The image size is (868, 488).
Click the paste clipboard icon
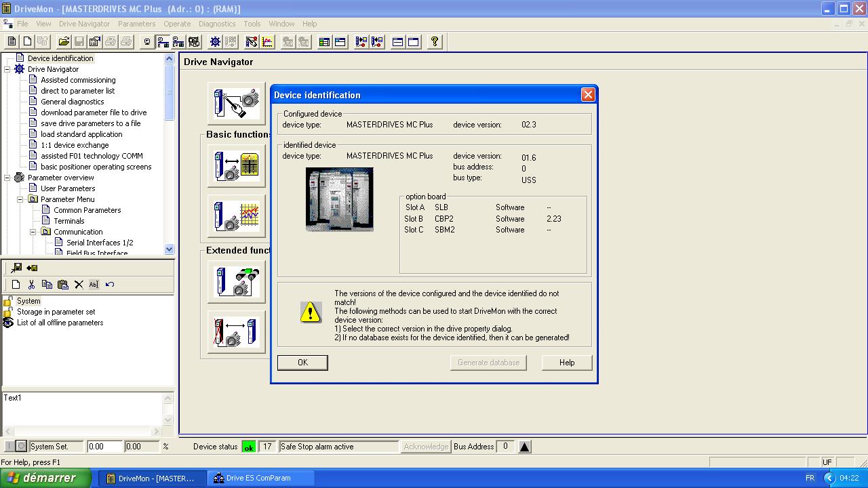[x=63, y=285]
